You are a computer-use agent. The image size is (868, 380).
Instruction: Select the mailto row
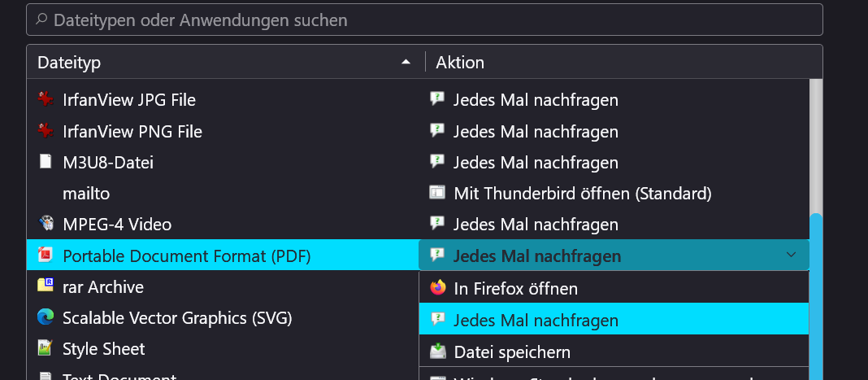point(85,194)
